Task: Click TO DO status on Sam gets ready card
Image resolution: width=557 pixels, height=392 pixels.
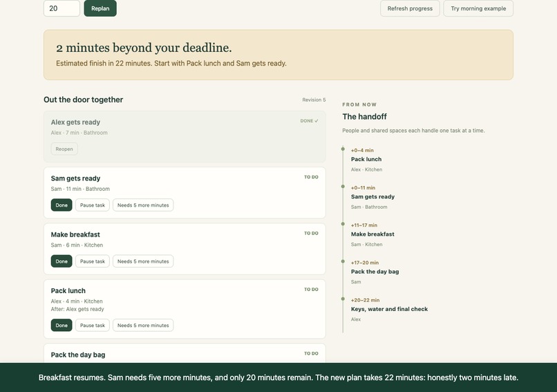Action: [311, 177]
